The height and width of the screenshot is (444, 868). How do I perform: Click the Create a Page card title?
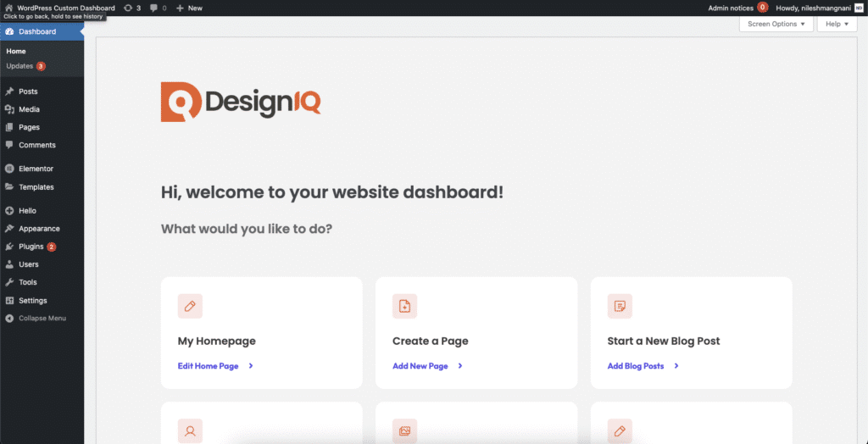430,341
